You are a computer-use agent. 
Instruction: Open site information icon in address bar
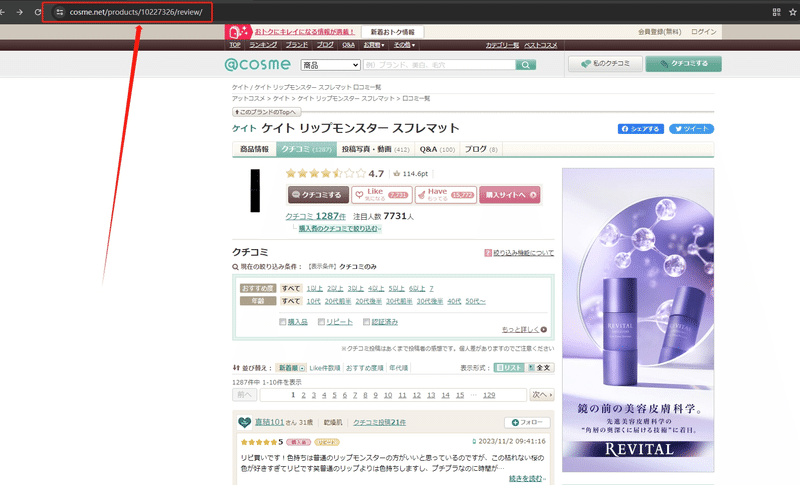coord(60,12)
